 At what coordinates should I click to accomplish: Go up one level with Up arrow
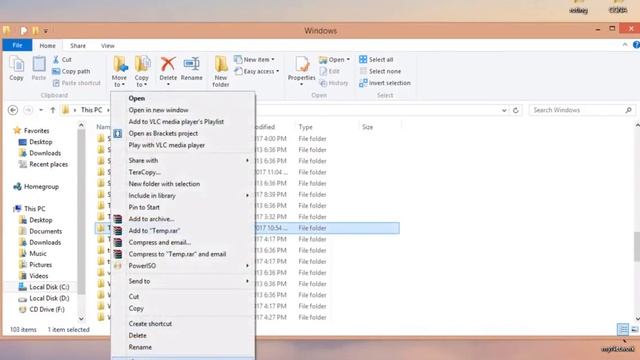tap(53, 110)
